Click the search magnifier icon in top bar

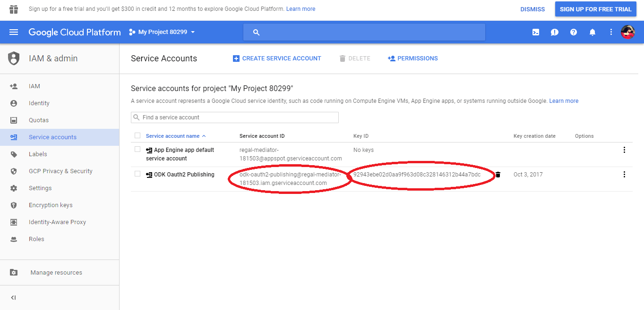point(257,32)
